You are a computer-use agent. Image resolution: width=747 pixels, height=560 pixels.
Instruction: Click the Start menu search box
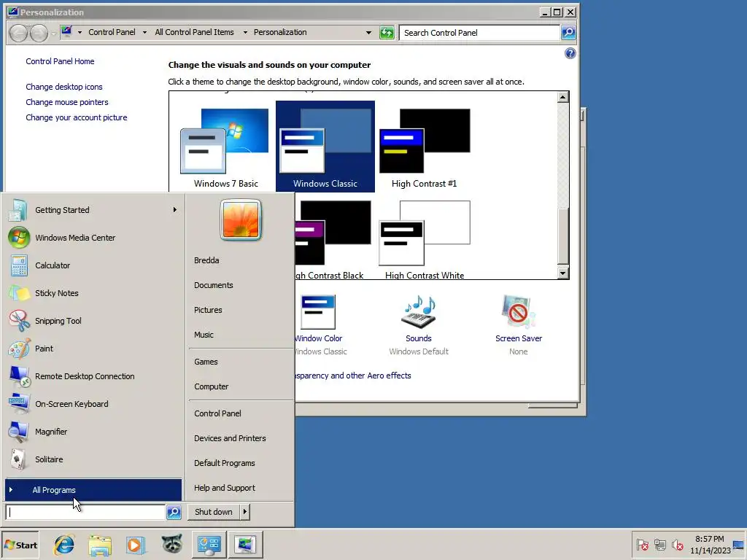[x=86, y=512]
